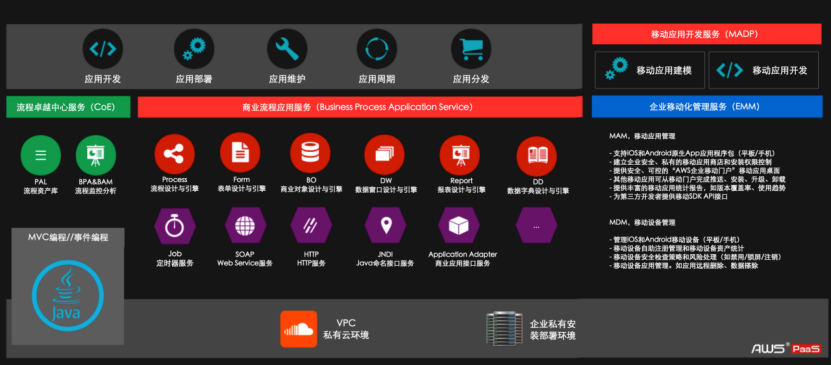Click the 应用部署 caption text
This screenshot has height=365, width=831.
tap(194, 79)
